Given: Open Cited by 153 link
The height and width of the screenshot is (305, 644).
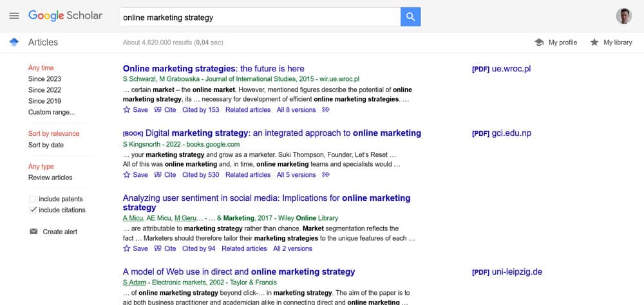Looking at the screenshot, I should click(200, 110).
